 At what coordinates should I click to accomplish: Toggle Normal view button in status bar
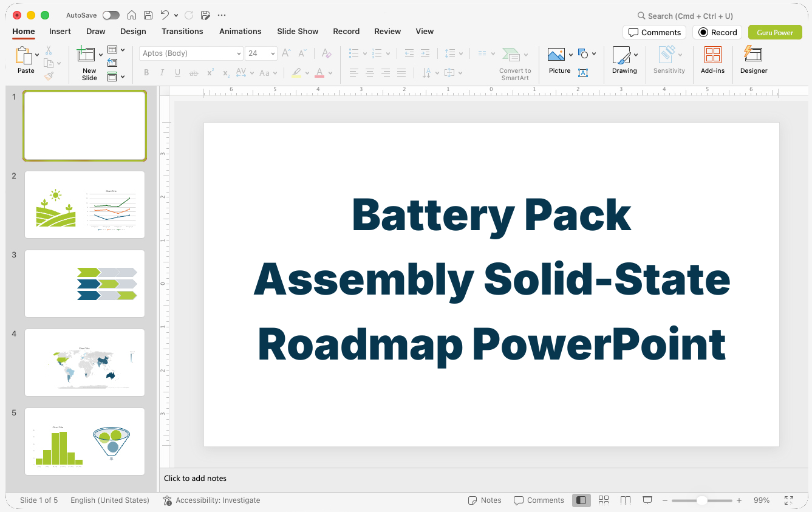point(581,500)
